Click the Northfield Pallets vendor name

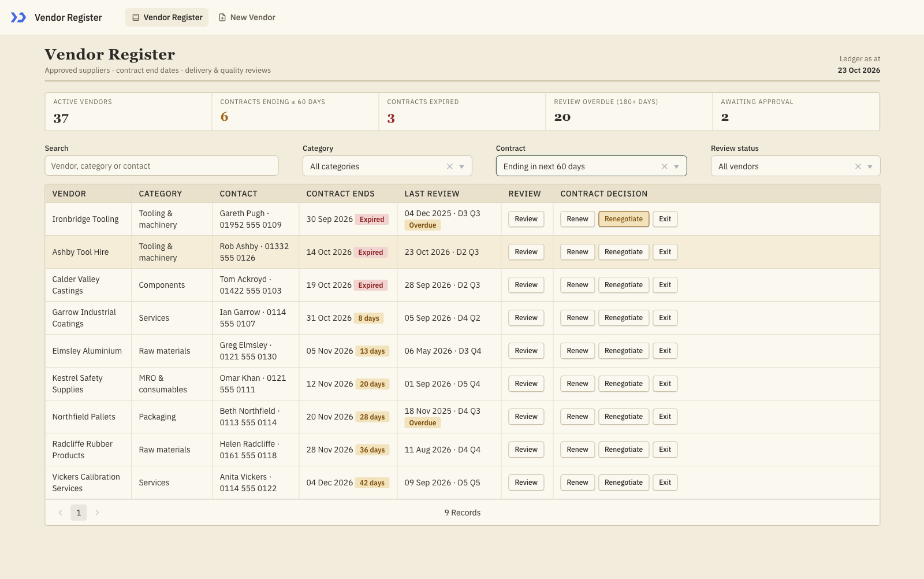[84, 417]
